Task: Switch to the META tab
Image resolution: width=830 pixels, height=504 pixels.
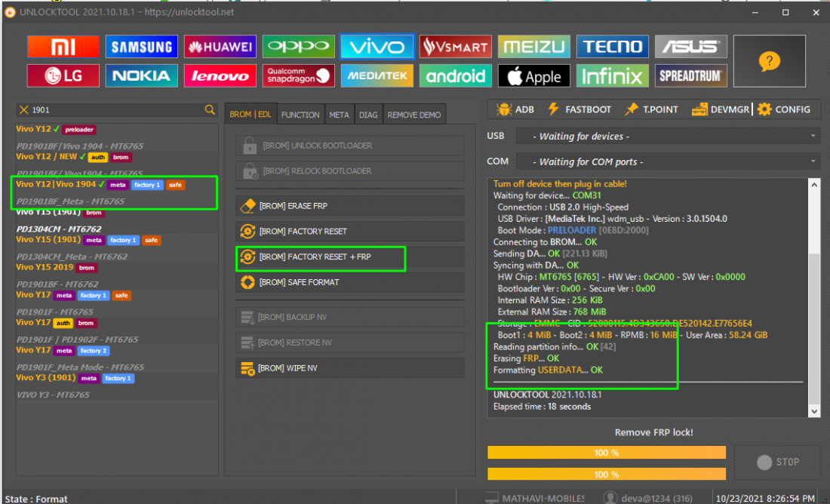Action: point(339,115)
